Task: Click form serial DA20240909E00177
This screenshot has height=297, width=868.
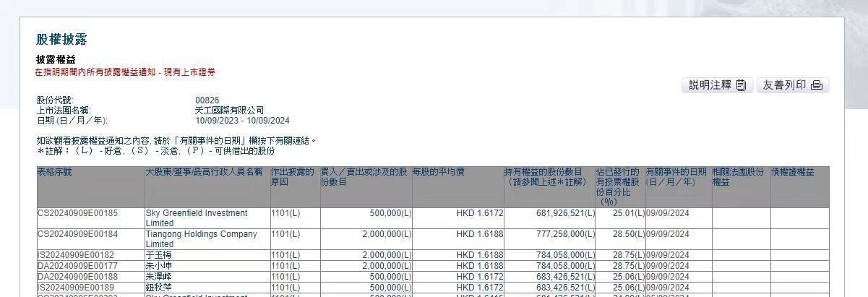Action: 77,266
